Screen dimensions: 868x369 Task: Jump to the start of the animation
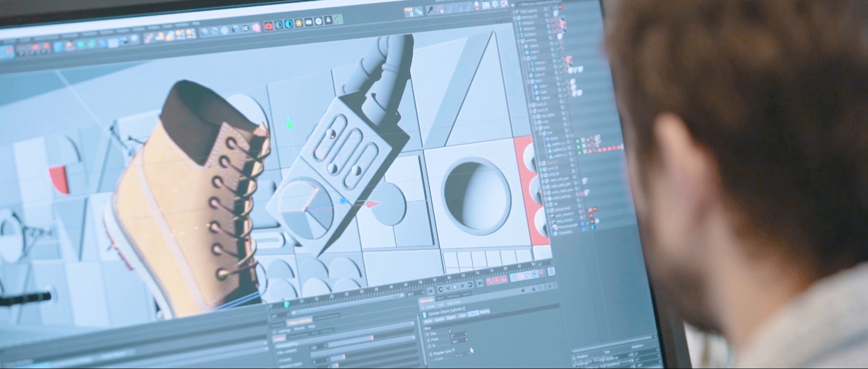pos(430,291)
